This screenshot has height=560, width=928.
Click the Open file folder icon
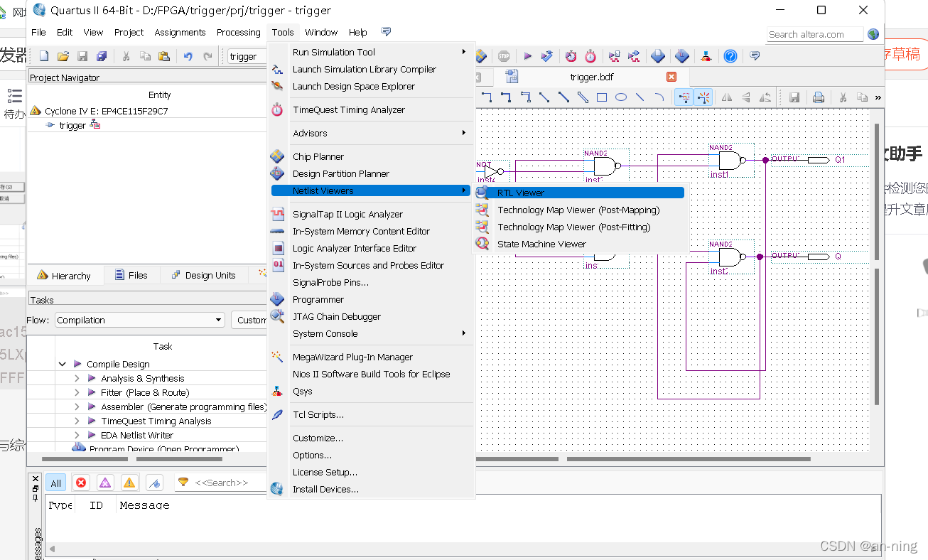coord(63,56)
